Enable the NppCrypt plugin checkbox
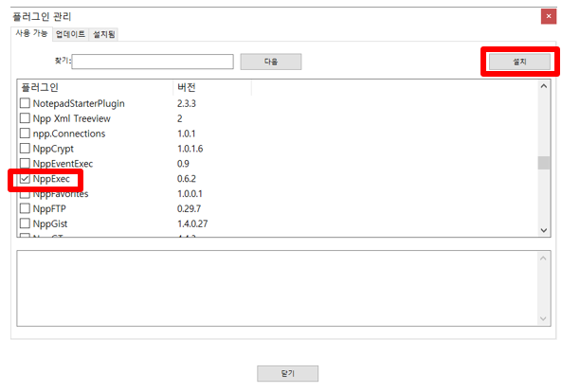580x392 pixels. pyautogui.click(x=25, y=149)
